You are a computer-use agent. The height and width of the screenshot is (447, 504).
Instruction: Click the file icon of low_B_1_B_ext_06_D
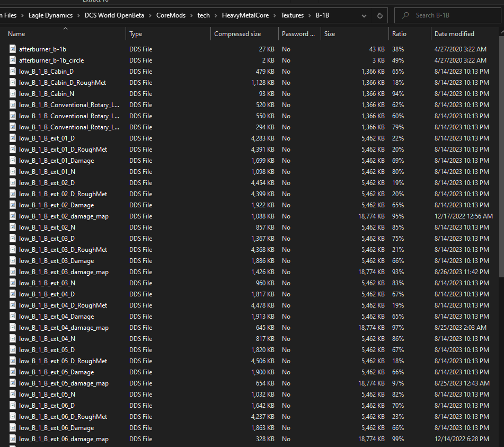point(13,406)
